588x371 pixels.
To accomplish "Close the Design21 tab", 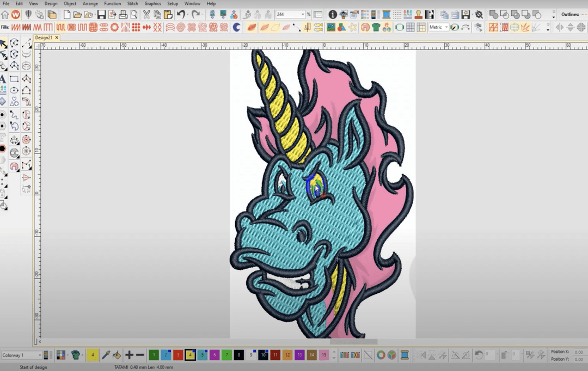I will (57, 38).
